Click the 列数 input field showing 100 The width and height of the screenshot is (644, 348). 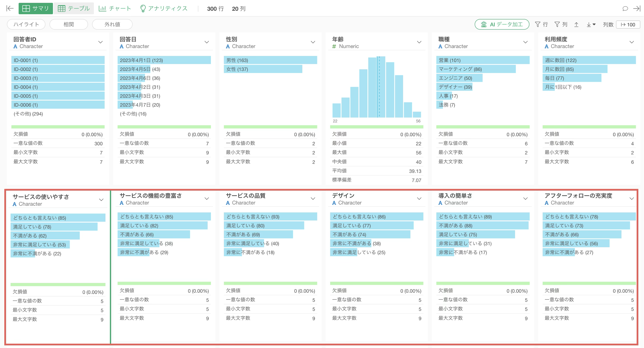(x=628, y=24)
